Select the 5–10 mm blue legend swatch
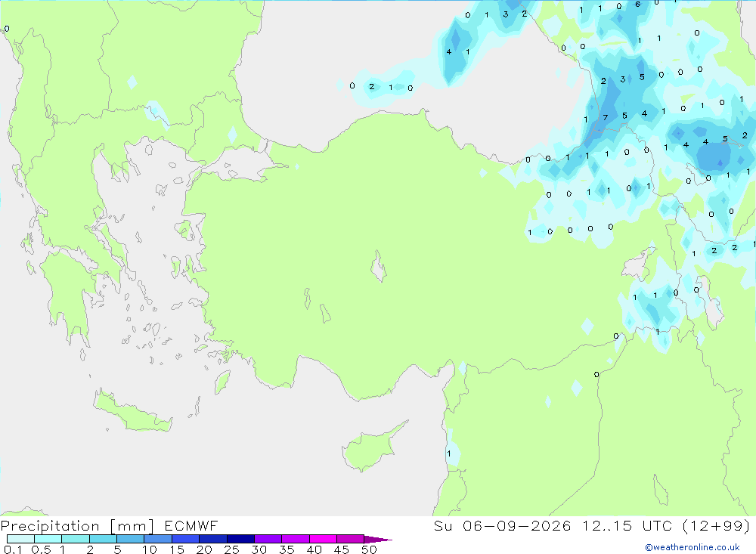 point(131,539)
